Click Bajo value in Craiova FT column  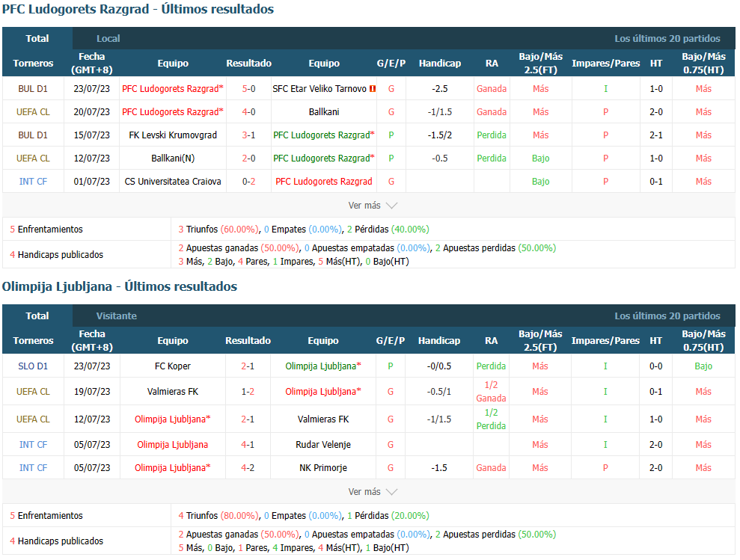tap(541, 181)
